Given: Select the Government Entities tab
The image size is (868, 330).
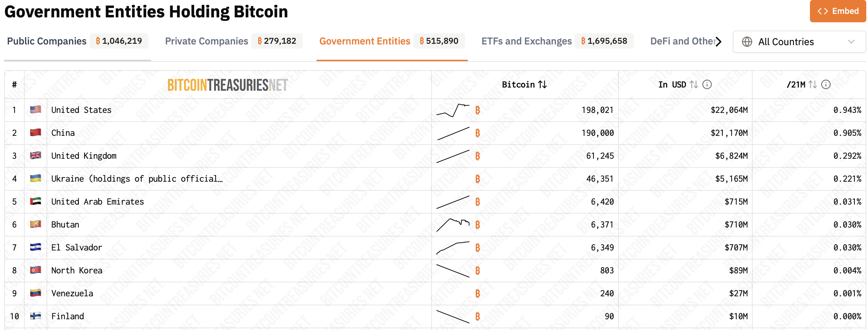Looking at the screenshot, I should click(365, 41).
